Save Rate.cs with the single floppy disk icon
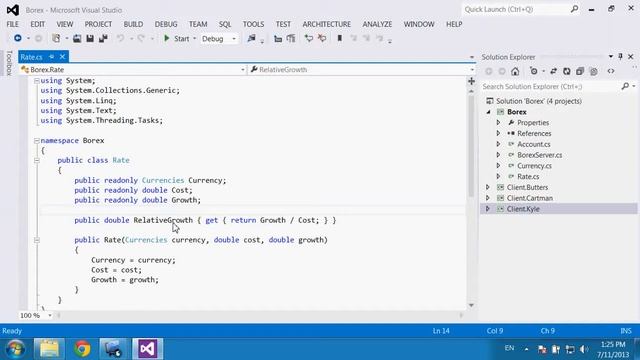 click(90, 38)
